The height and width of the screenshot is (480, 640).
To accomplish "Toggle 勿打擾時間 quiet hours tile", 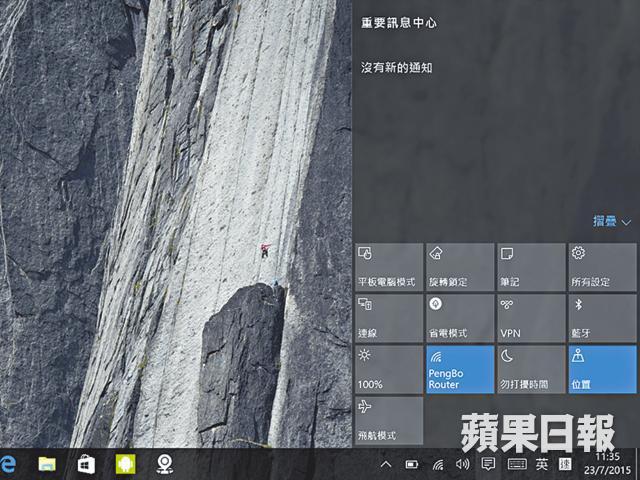I will (531, 369).
